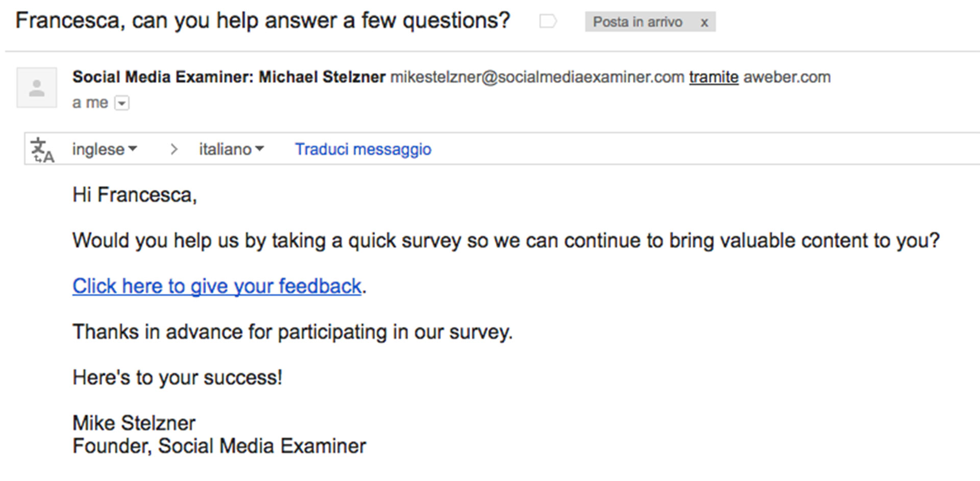This screenshot has width=980, height=481.
Task: Click the 'Here's to your success!' line
Action: tap(177, 377)
